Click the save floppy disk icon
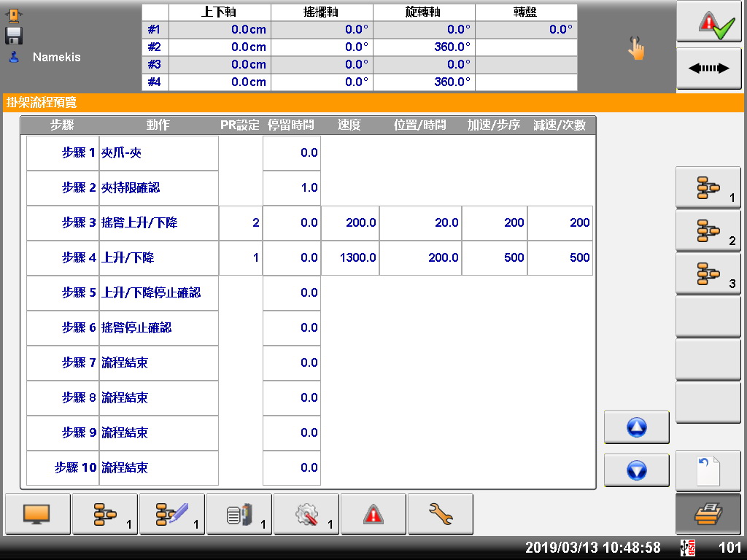 click(14, 36)
